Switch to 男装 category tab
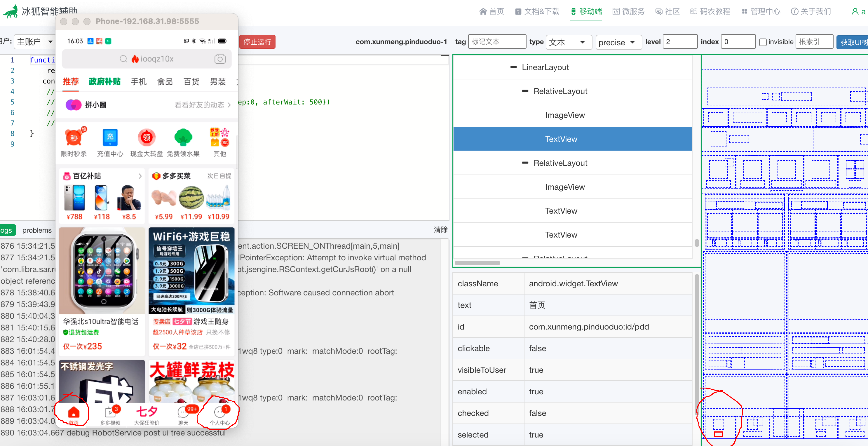This screenshot has height=446, width=868. 218,81
